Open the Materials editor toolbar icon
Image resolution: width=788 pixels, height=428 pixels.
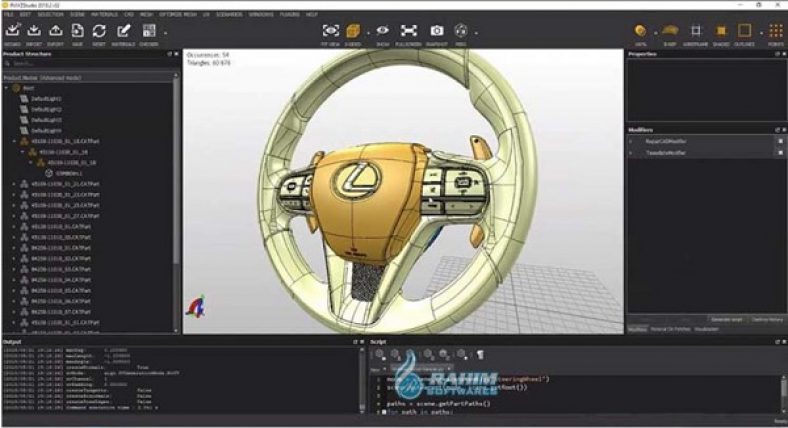pyautogui.click(x=123, y=31)
